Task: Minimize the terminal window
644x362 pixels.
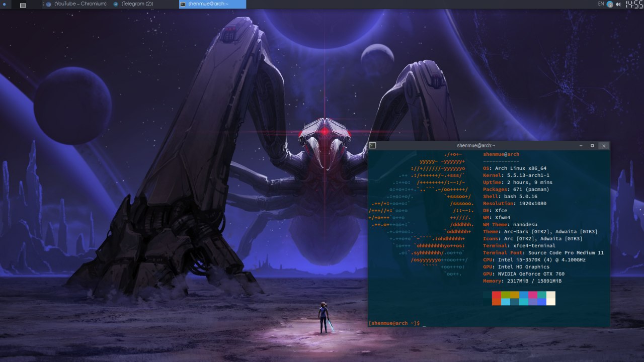Action: click(x=581, y=145)
